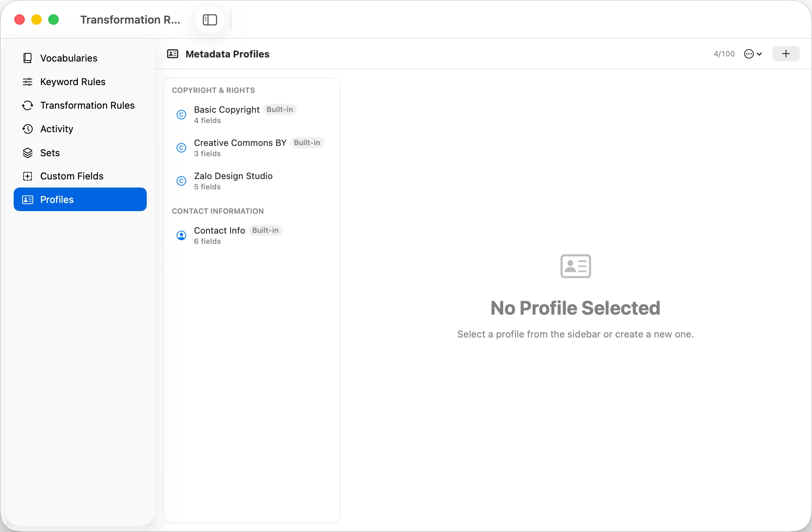Viewport: 812px width, 532px height.
Task: Click the Vocabularies book icon
Action: pyautogui.click(x=28, y=58)
